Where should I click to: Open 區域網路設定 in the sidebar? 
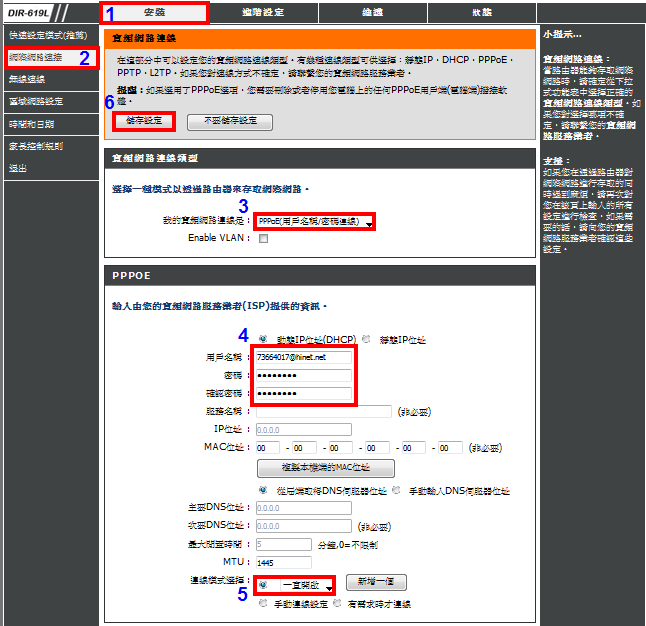(x=35, y=101)
